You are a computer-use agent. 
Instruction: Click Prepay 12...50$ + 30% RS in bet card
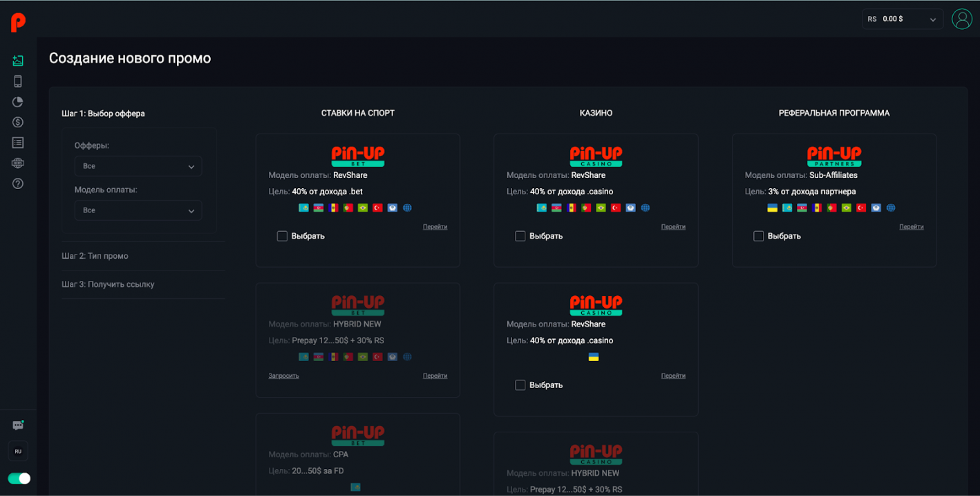pyautogui.click(x=338, y=340)
